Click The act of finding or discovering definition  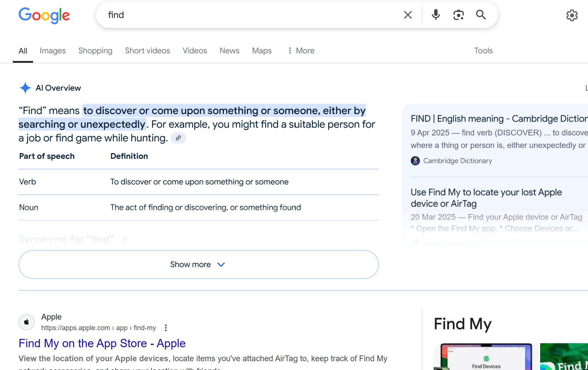pyautogui.click(x=205, y=208)
